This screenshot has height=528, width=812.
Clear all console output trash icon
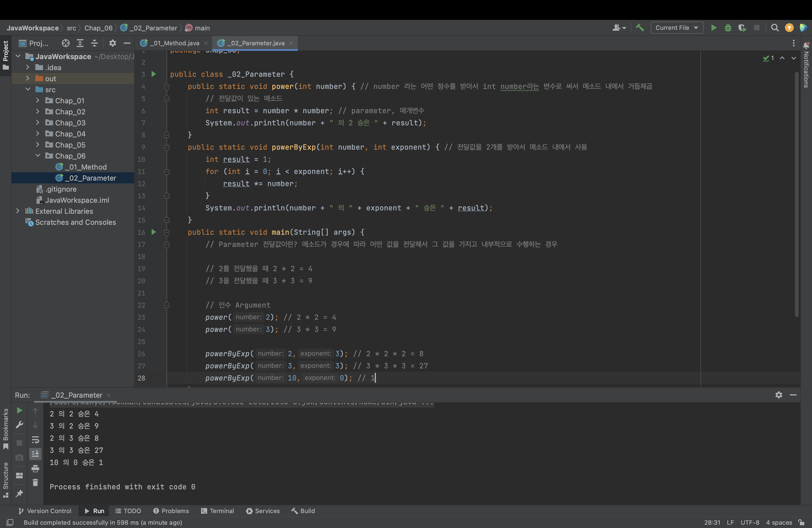click(35, 483)
